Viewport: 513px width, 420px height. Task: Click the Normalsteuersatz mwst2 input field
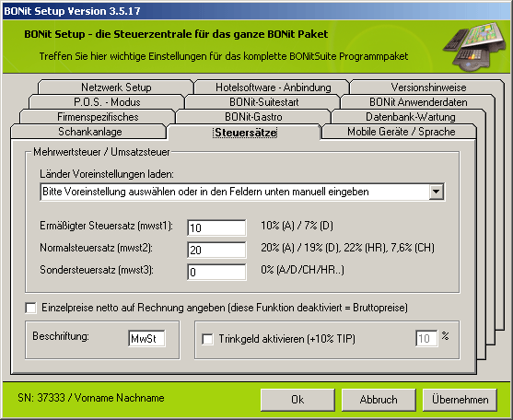216,250
